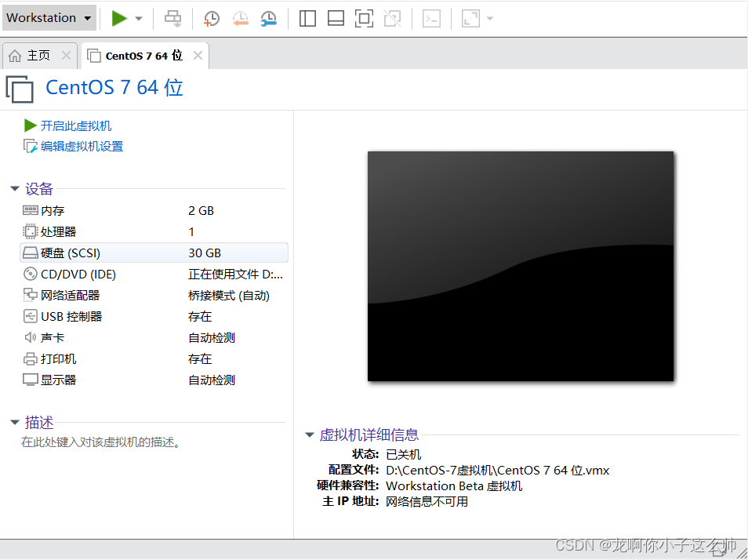The width and height of the screenshot is (748, 560).
Task: Click the printer icon
Action: tap(30, 358)
